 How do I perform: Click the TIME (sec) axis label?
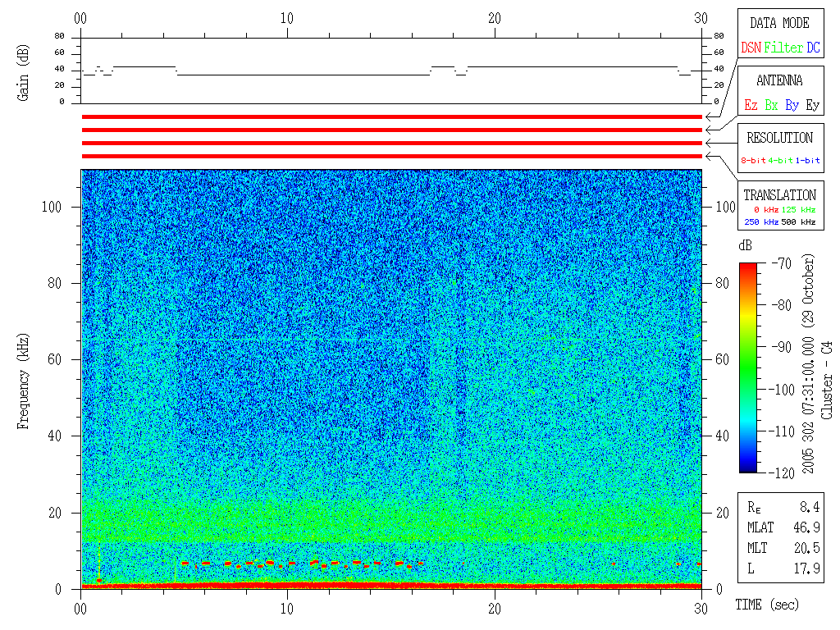click(767, 605)
